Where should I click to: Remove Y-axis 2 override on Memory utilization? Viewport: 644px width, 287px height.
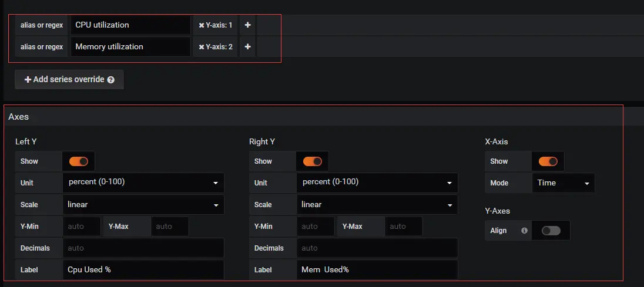click(202, 47)
